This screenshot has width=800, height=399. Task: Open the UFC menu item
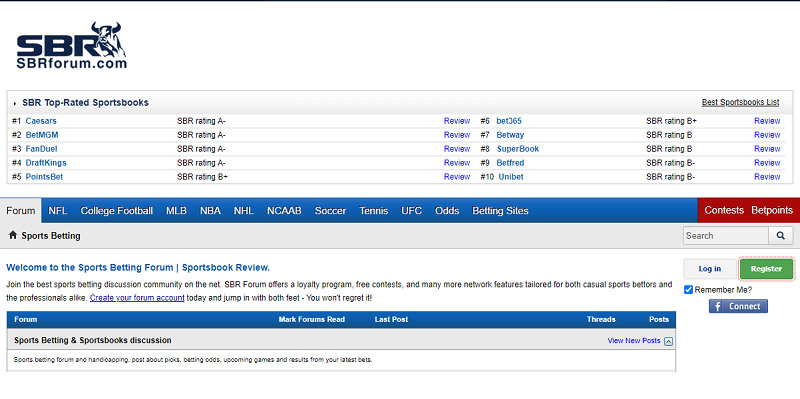coord(411,211)
